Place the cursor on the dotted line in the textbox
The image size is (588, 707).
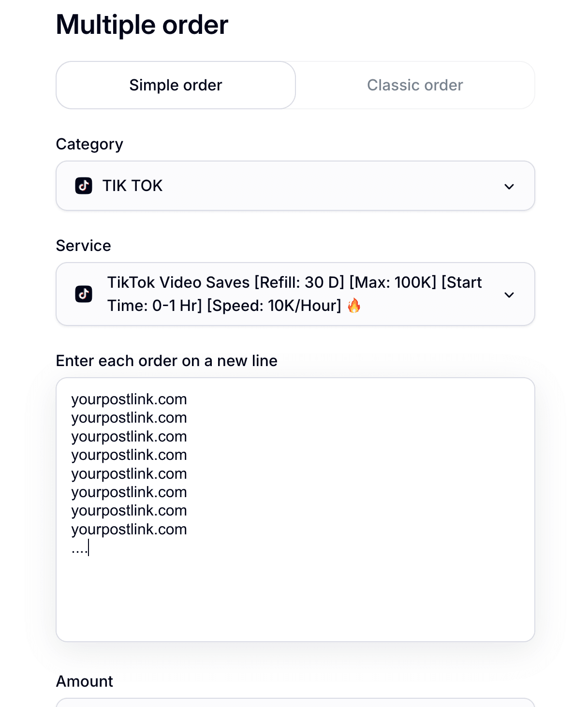(x=80, y=547)
